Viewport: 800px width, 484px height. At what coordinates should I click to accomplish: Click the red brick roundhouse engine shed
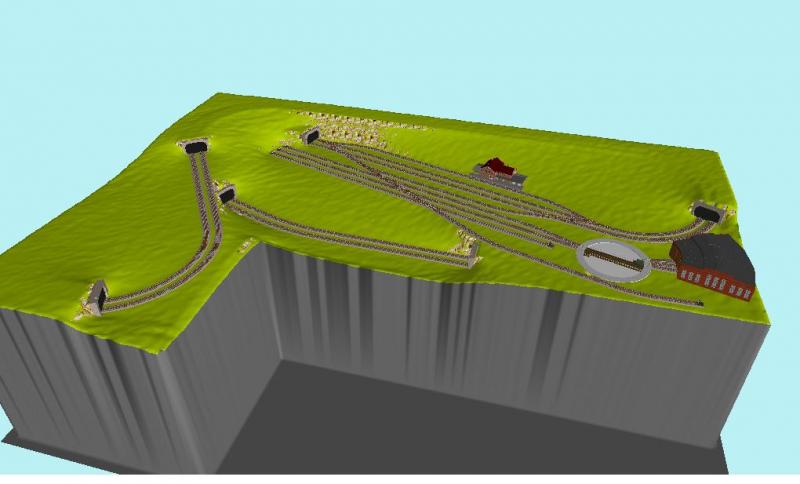click(x=713, y=267)
